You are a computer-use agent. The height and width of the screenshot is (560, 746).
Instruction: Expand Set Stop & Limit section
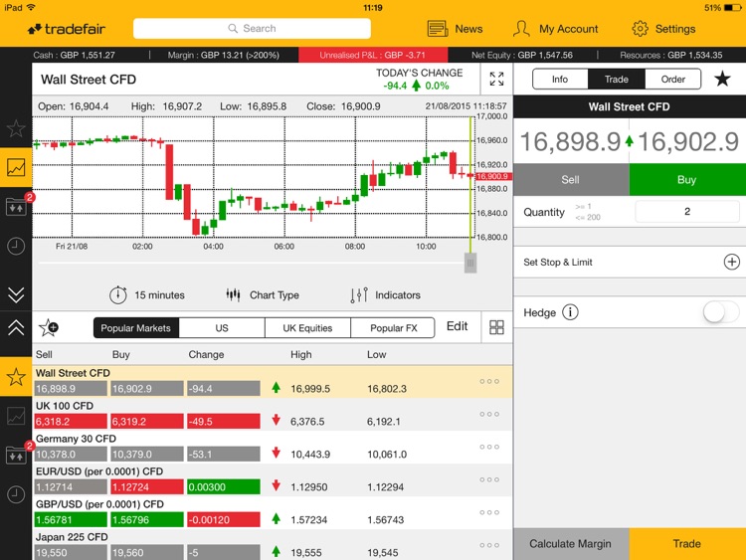(731, 262)
